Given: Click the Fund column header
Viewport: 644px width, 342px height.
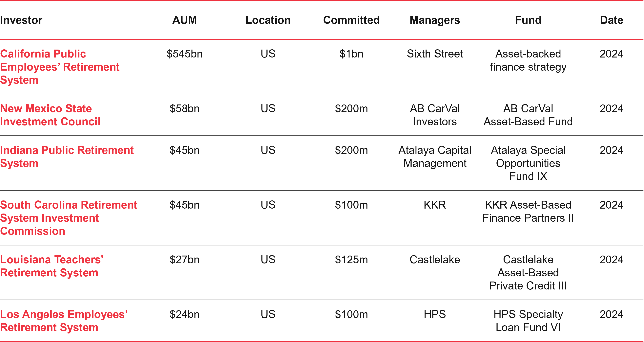Looking at the screenshot, I should point(528,20).
